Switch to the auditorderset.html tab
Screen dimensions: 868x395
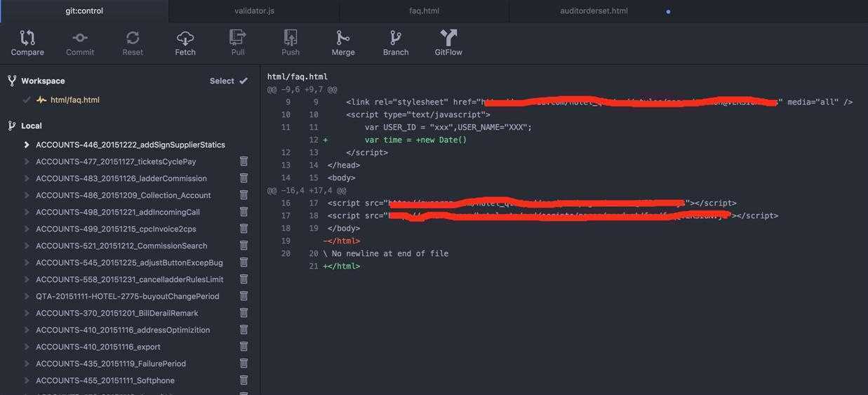[x=594, y=11]
